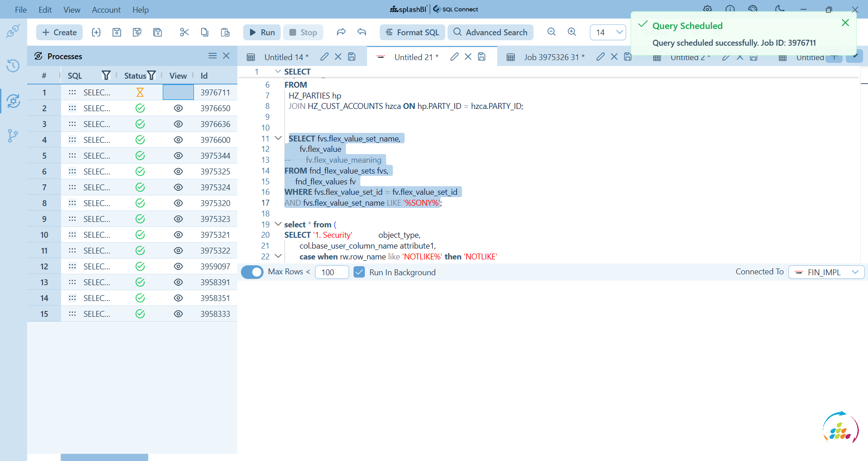Image resolution: width=868 pixels, height=461 pixels.
Task: Collapse the code block at line 11
Action: coord(278,138)
